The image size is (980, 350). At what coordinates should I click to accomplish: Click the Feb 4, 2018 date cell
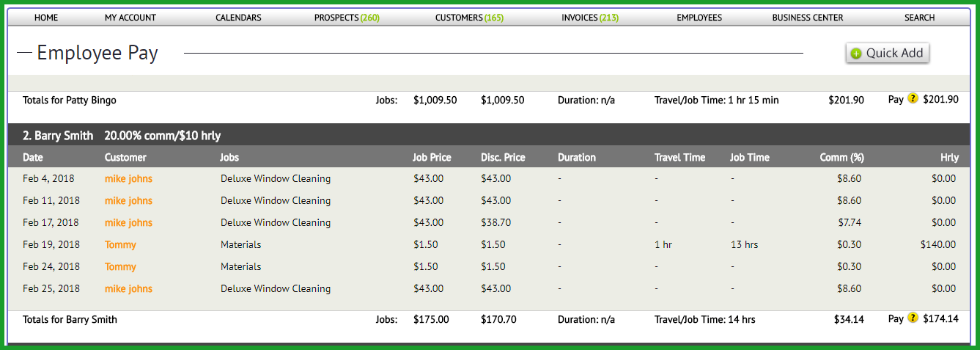click(48, 178)
